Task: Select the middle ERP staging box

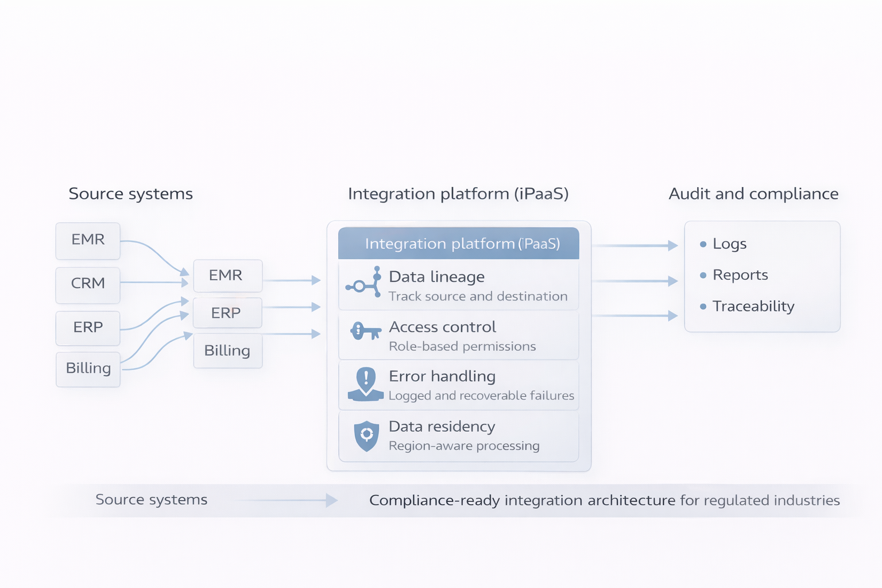Action: (227, 313)
